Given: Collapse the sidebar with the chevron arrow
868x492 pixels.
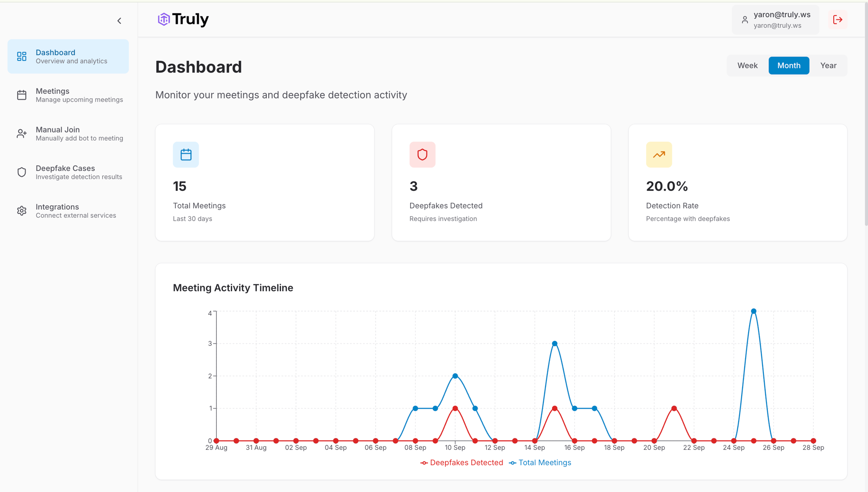Looking at the screenshot, I should coord(119,20).
